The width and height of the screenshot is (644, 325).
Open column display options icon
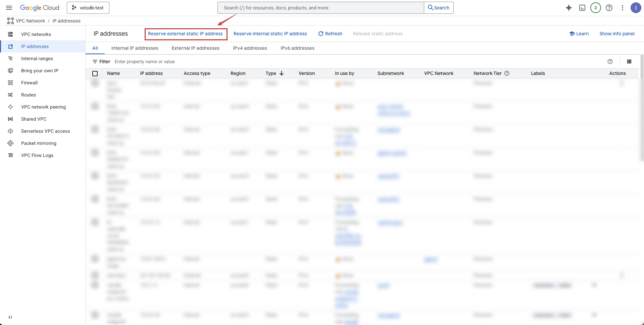[x=629, y=62]
